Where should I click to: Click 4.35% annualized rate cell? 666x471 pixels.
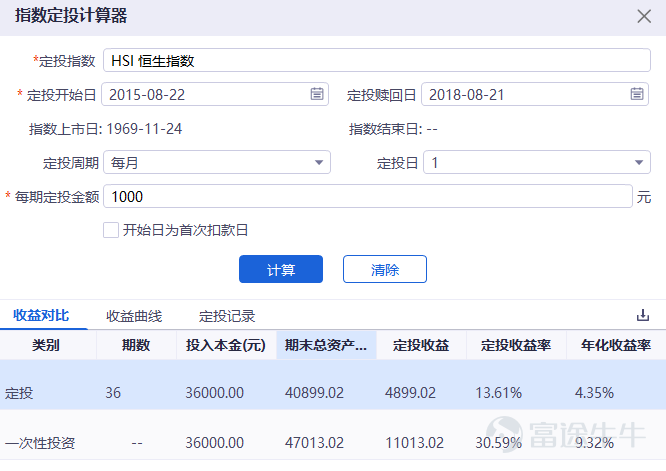[594, 393]
